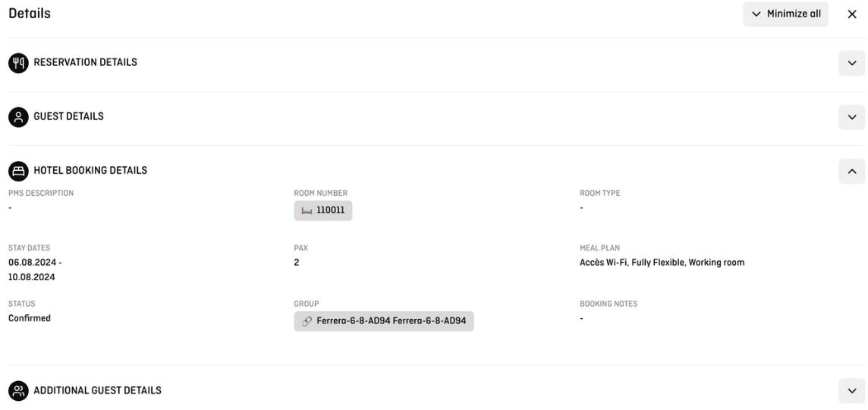
Task: Open room number 110011 chip
Action: tap(322, 210)
